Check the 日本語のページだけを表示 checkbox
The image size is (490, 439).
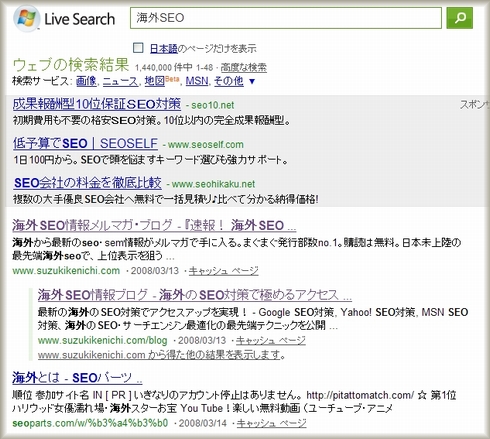tap(138, 48)
